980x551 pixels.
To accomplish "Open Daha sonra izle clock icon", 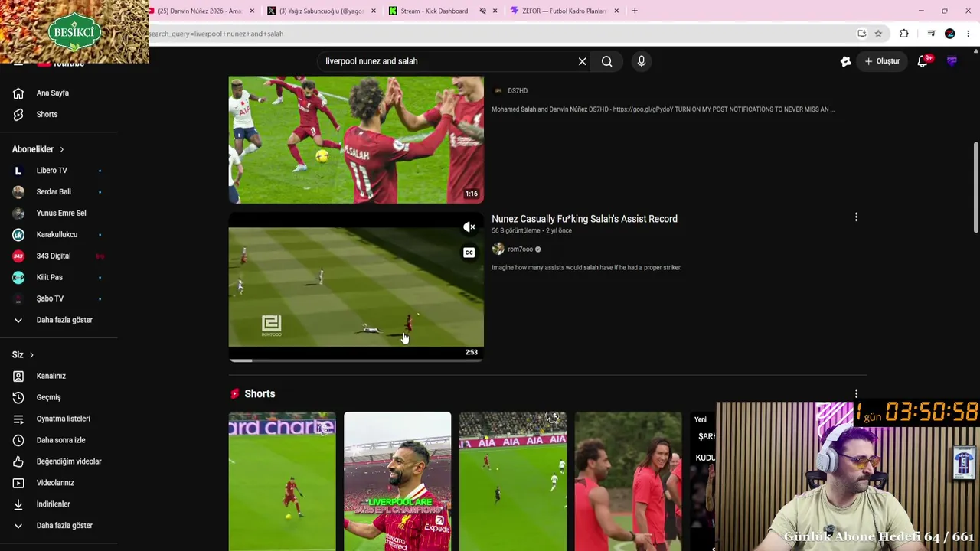I will coord(18,441).
